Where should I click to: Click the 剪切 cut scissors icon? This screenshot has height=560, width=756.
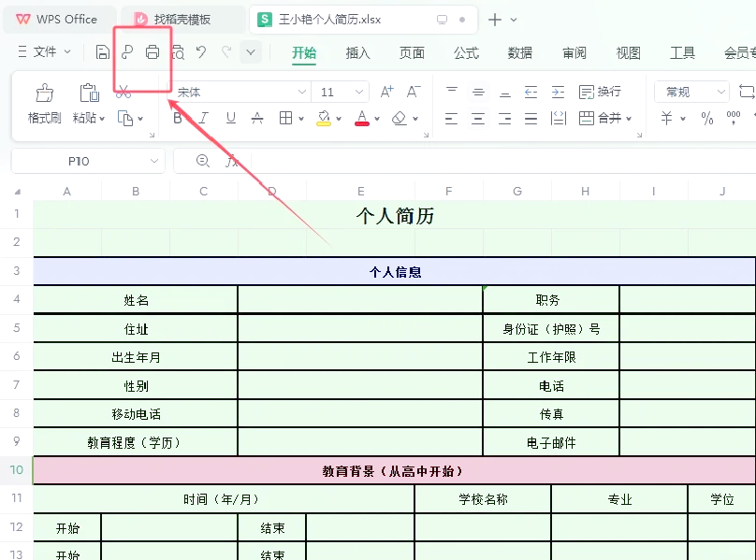pyautogui.click(x=122, y=93)
